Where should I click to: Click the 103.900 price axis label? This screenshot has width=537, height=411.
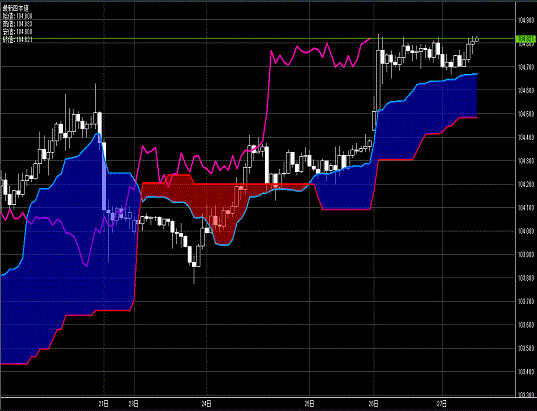pos(525,254)
